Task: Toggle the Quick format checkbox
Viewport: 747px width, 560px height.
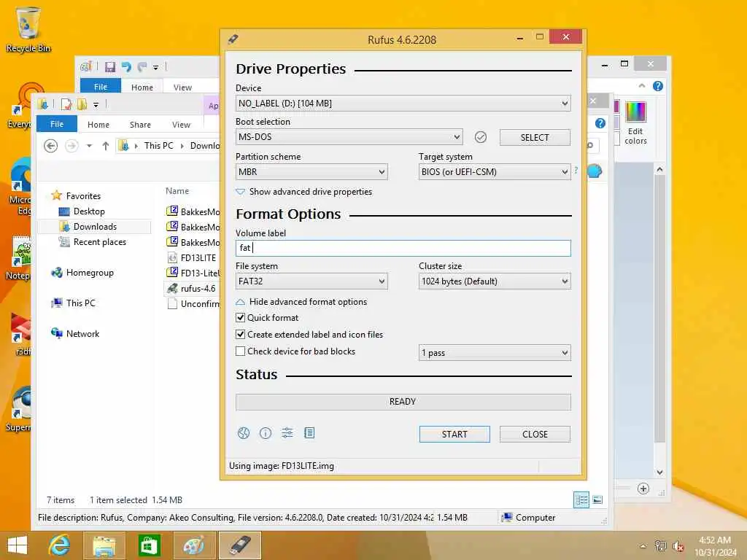Action: [241, 318]
